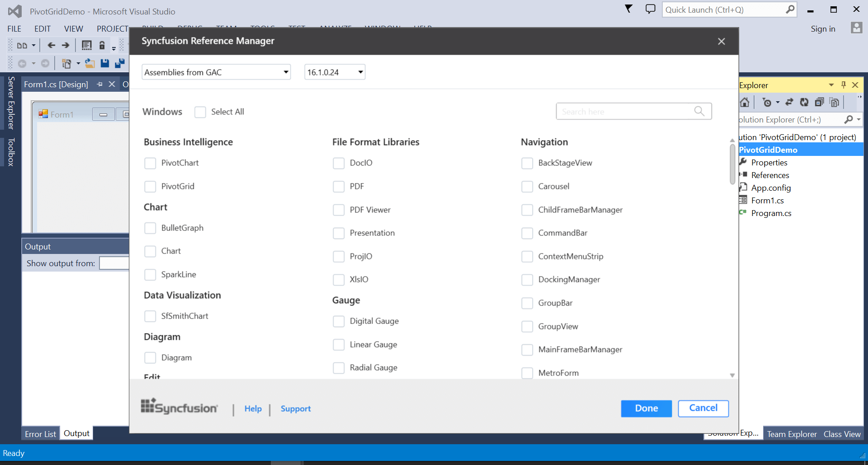Click the Collapse All icon in Solution Explorer
This screenshot has width=868, height=465.
pos(819,103)
